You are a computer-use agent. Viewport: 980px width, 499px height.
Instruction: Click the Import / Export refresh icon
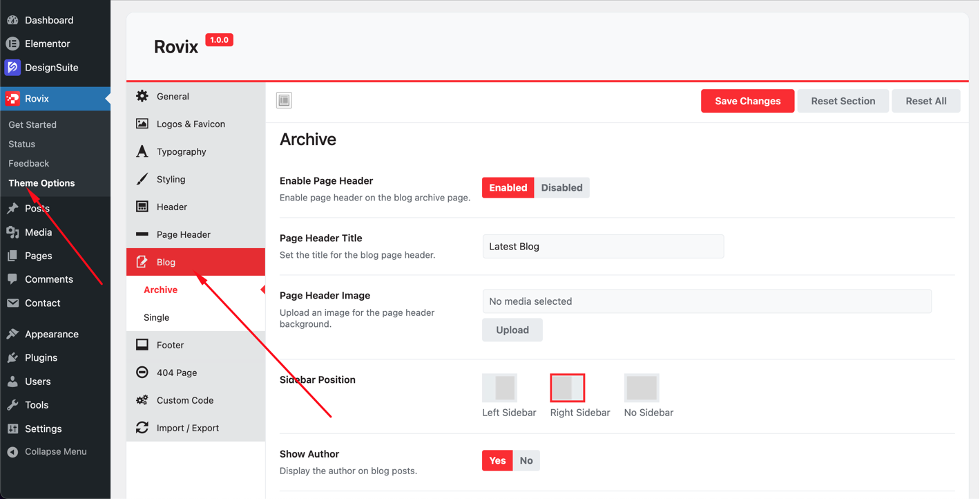click(x=142, y=428)
